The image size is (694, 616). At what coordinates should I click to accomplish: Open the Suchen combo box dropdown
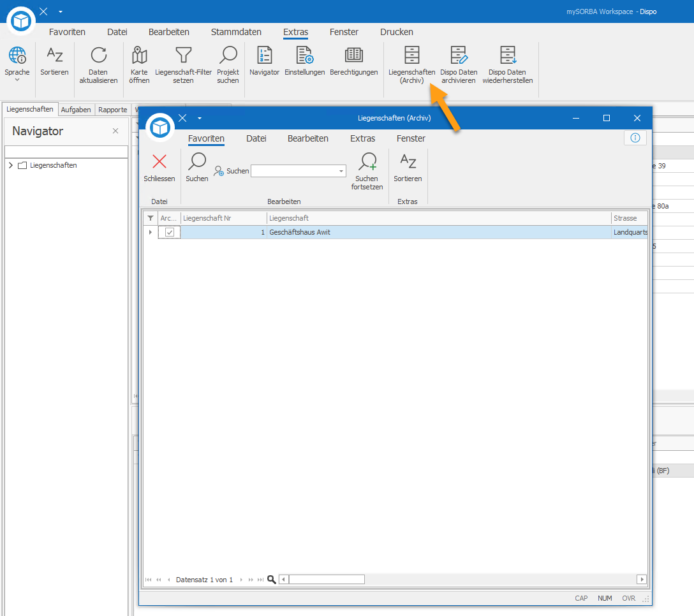click(341, 171)
